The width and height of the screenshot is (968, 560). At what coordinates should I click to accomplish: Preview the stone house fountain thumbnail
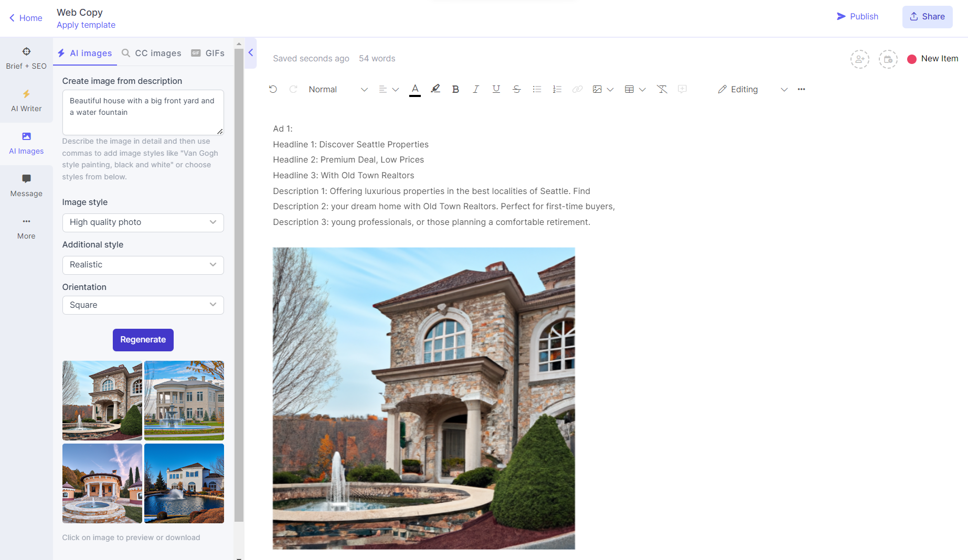click(102, 401)
